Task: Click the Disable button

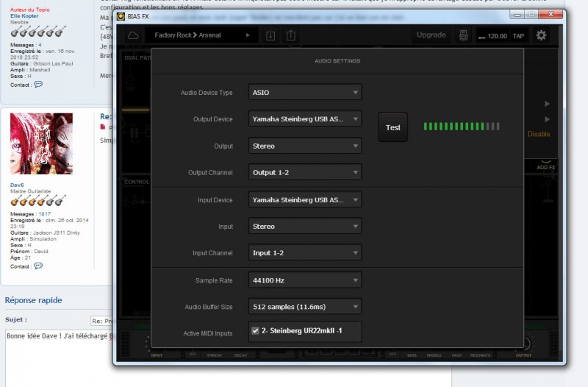Action: pos(539,134)
